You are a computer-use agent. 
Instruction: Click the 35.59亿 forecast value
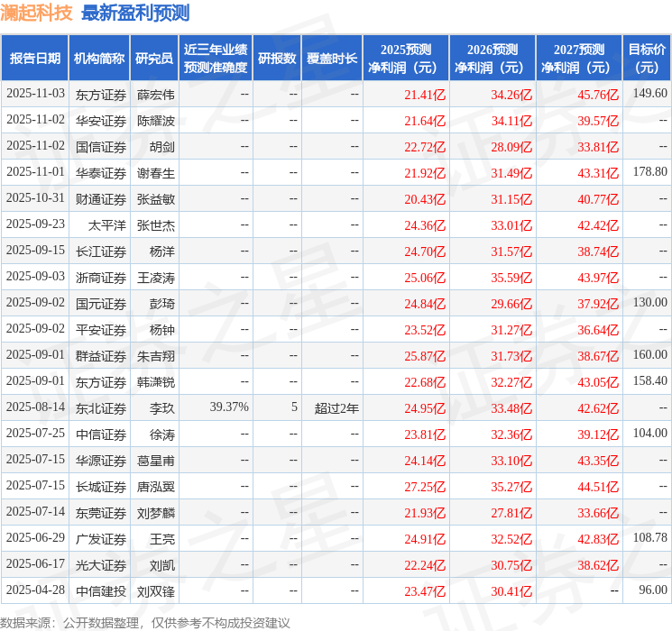[x=511, y=278]
